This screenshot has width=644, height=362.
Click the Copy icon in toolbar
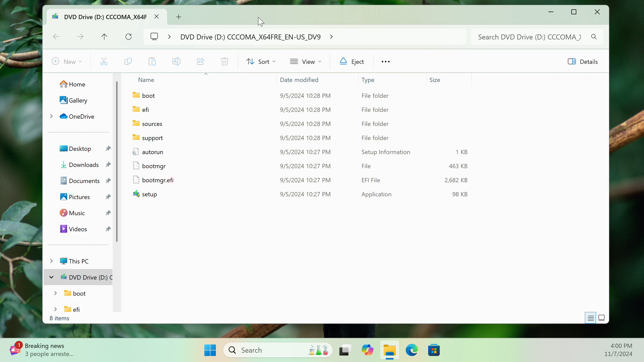[128, 62]
